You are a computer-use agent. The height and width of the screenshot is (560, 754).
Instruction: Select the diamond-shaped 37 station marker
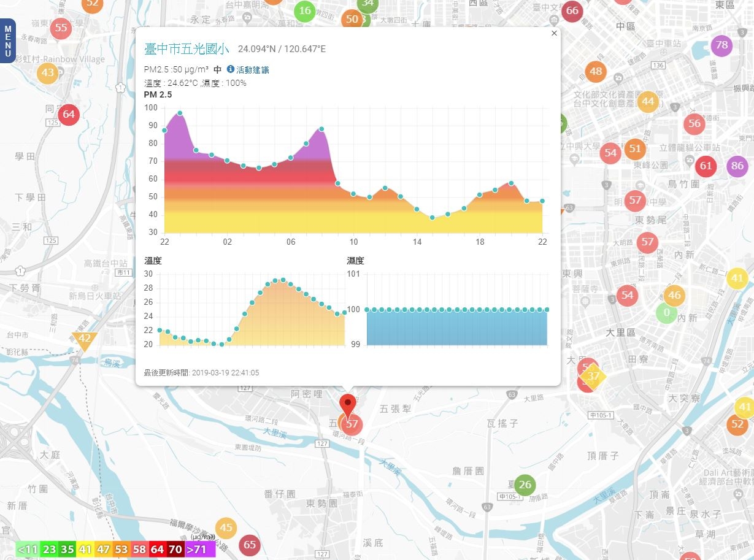point(593,376)
